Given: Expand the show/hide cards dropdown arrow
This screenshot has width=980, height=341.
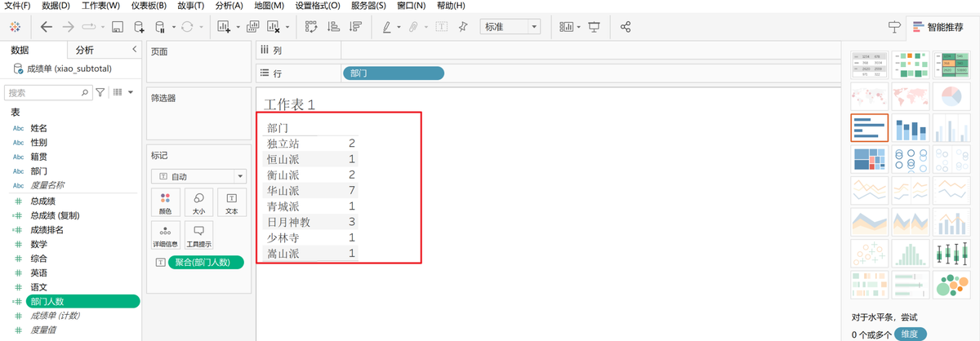Looking at the screenshot, I should tap(579, 27).
